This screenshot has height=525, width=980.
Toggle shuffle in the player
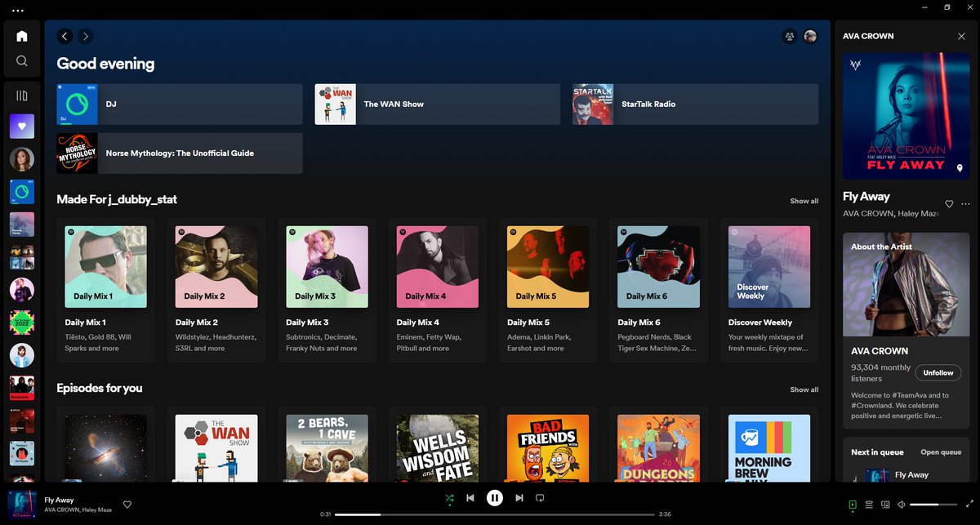(449, 497)
